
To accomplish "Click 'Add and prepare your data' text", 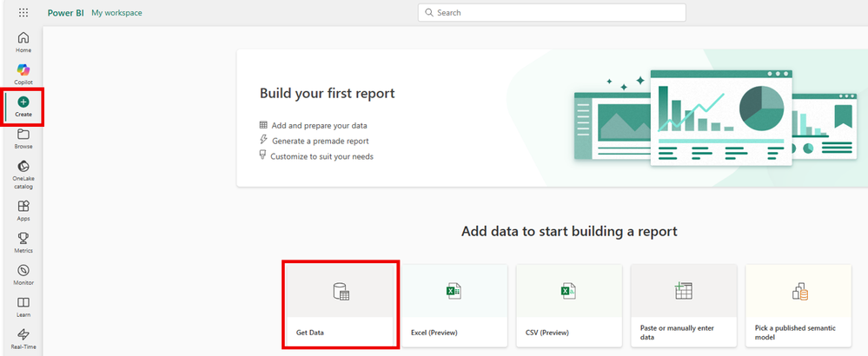I will 320,126.
